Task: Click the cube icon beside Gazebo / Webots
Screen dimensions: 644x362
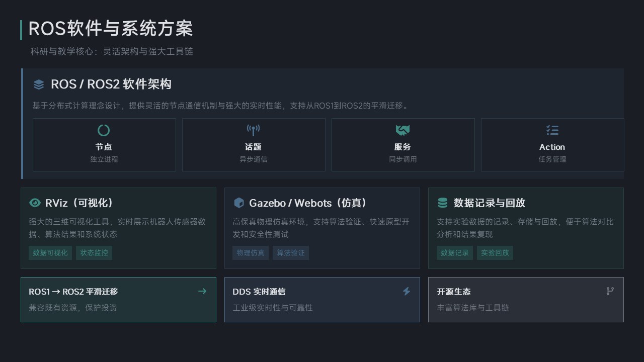Action: click(239, 203)
